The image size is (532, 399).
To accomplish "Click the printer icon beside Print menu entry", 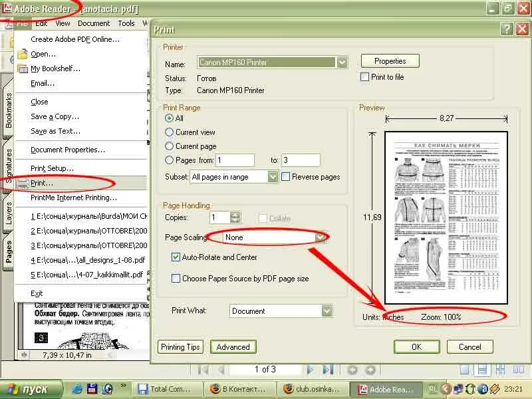I will (x=23, y=184).
